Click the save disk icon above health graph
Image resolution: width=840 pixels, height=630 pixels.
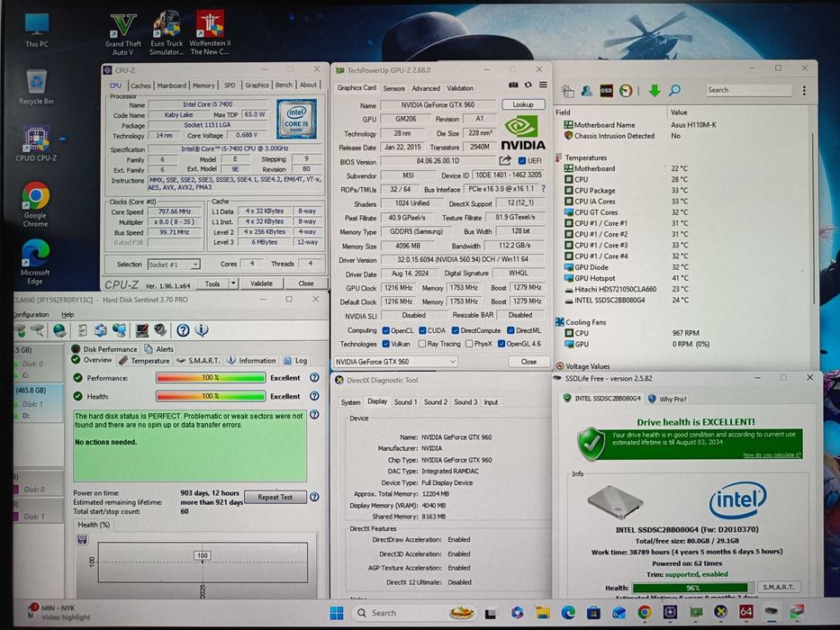[x=82, y=539]
